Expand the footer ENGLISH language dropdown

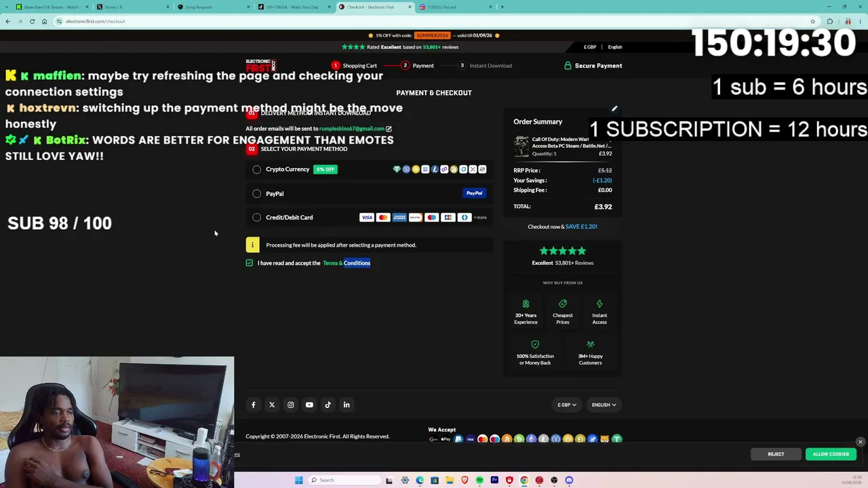(x=604, y=405)
